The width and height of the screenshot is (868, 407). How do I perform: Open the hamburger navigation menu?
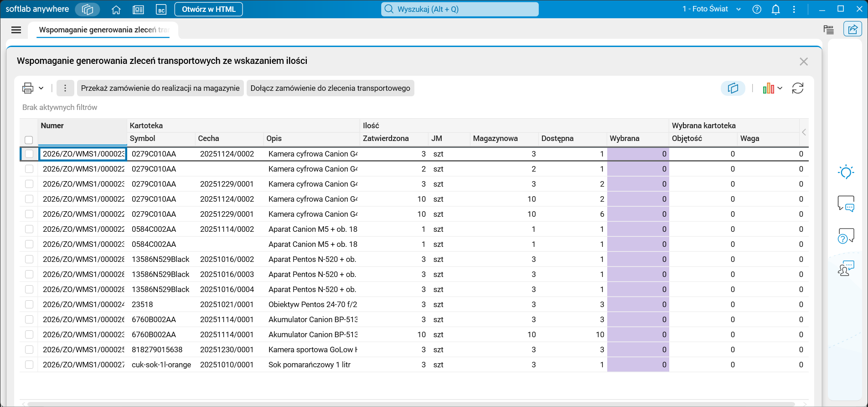click(x=16, y=30)
